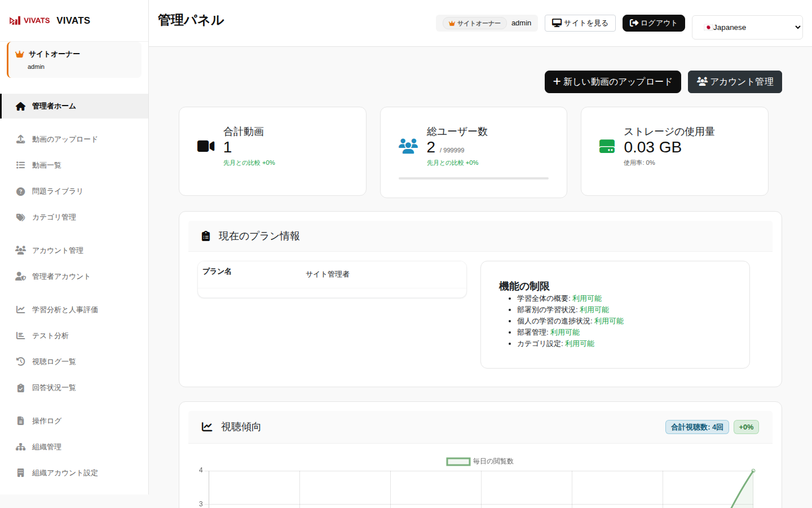Click the user-shield icon beside 管理者アカウント
This screenshot has width=812, height=508.
click(x=20, y=277)
